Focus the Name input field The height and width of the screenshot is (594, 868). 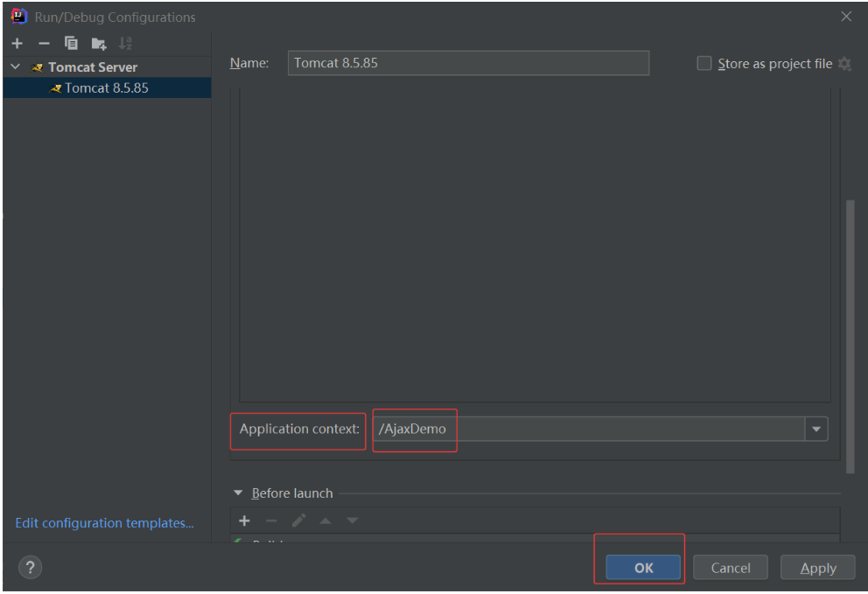[x=468, y=63]
